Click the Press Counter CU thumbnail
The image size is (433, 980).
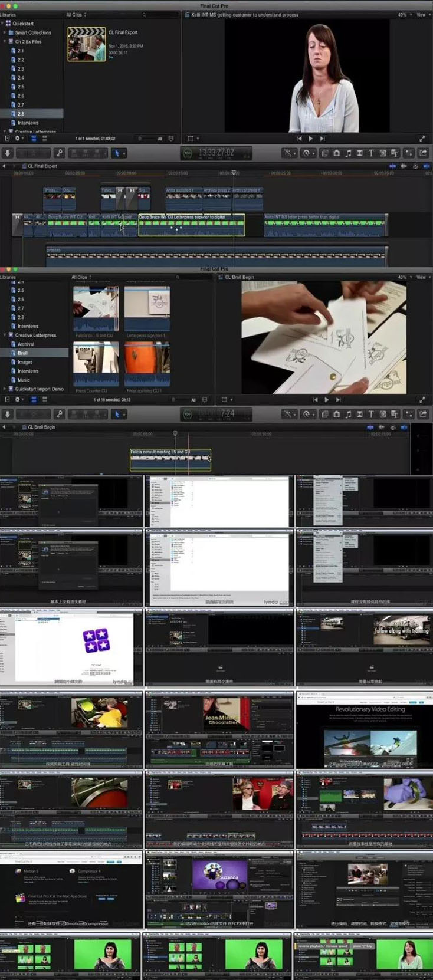pyautogui.click(x=96, y=364)
